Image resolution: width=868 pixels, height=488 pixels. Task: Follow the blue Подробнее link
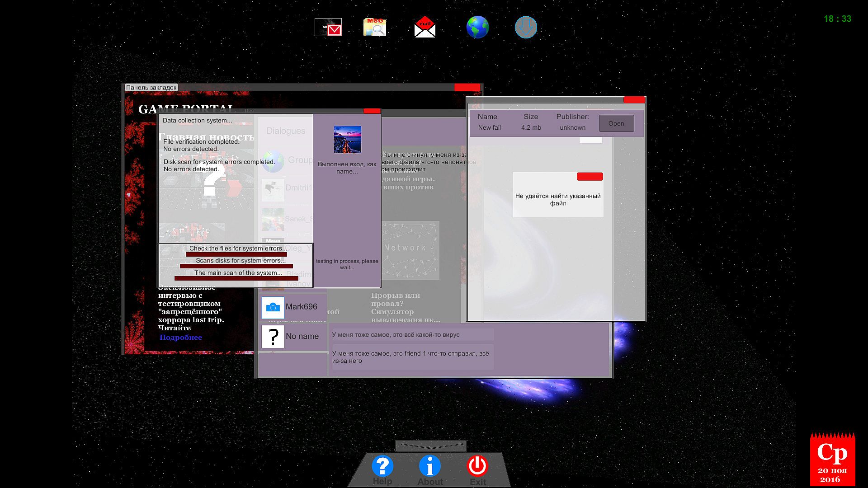(181, 338)
